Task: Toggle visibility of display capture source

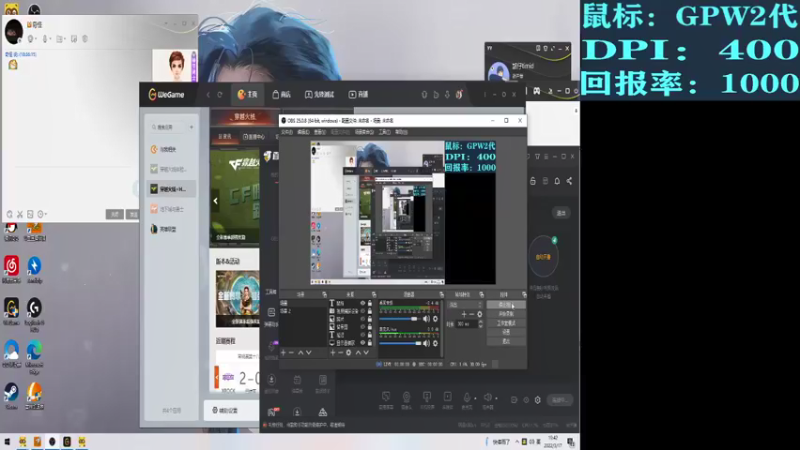Action: (x=363, y=343)
